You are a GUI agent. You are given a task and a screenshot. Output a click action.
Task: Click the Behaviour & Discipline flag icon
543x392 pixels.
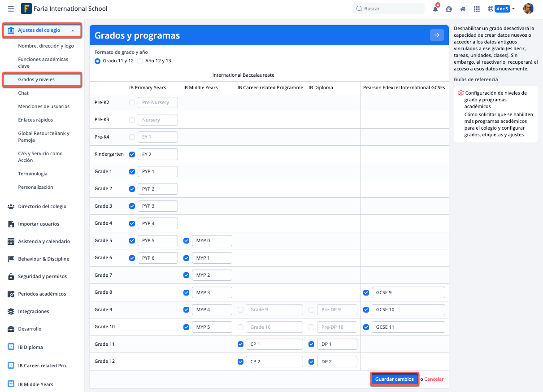click(x=11, y=259)
